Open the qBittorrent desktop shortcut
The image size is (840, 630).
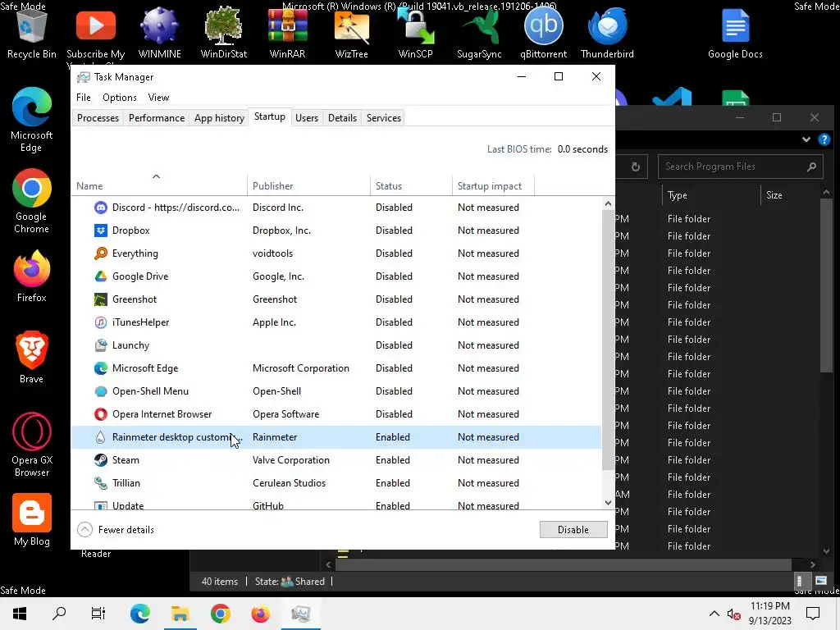click(x=543, y=32)
